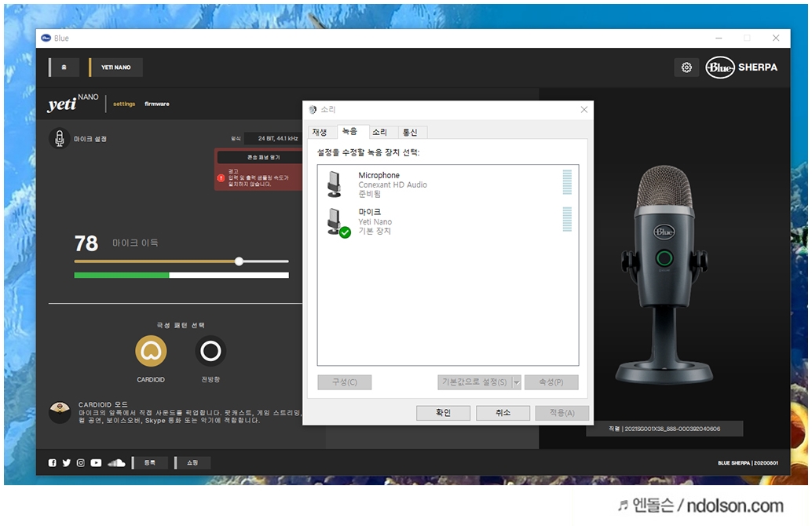Close the Blue Sherpa window
812x526 pixels.
[x=776, y=38]
